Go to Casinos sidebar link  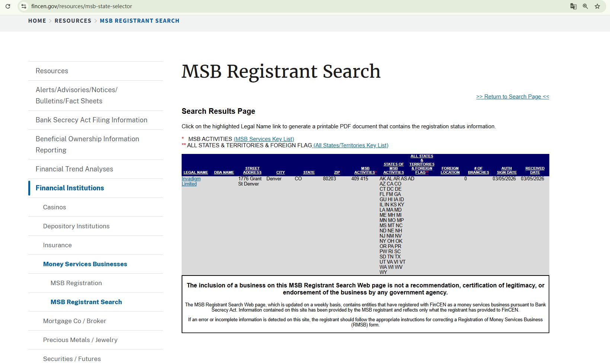(x=54, y=207)
